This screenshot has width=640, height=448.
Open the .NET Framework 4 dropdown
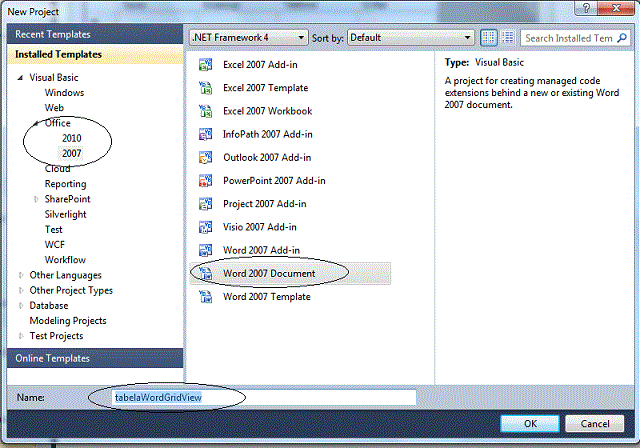click(x=248, y=38)
